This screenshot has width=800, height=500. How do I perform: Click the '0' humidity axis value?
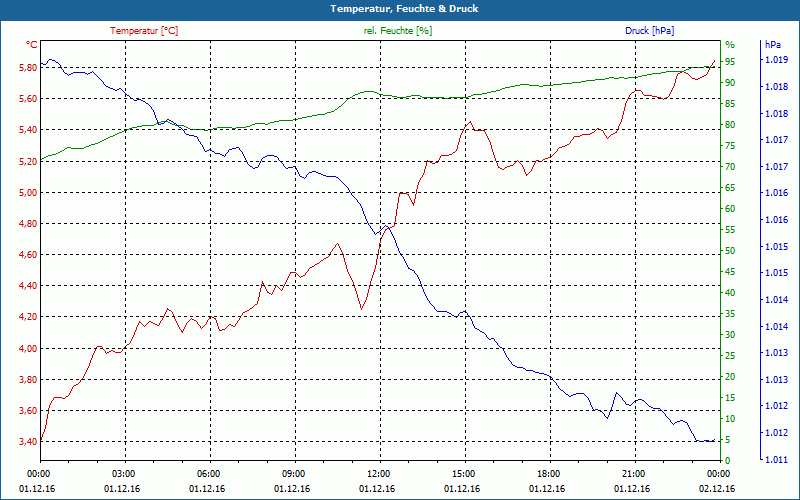(728, 461)
